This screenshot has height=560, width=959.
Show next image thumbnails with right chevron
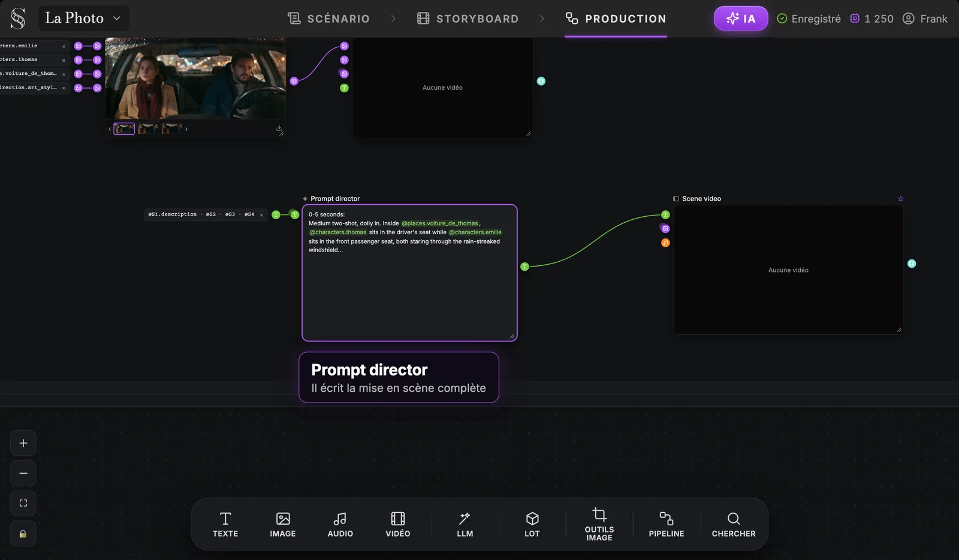coord(186,129)
